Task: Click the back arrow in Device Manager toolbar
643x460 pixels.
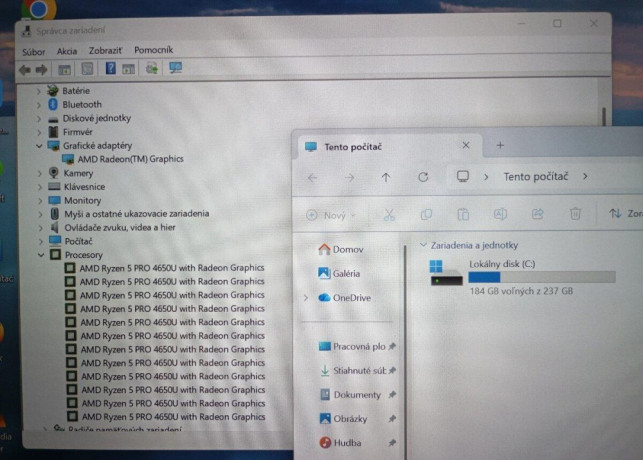Action: pyautogui.click(x=25, y=70)
